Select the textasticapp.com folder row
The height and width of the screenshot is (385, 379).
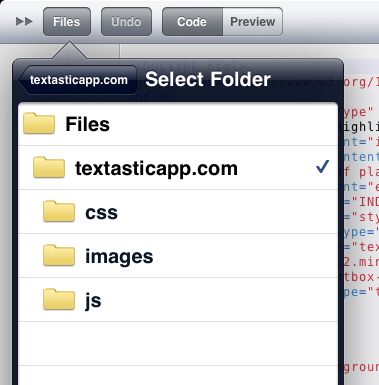[178, 168]
